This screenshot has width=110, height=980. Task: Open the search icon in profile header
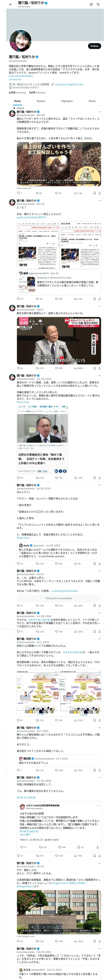[98, 5]
